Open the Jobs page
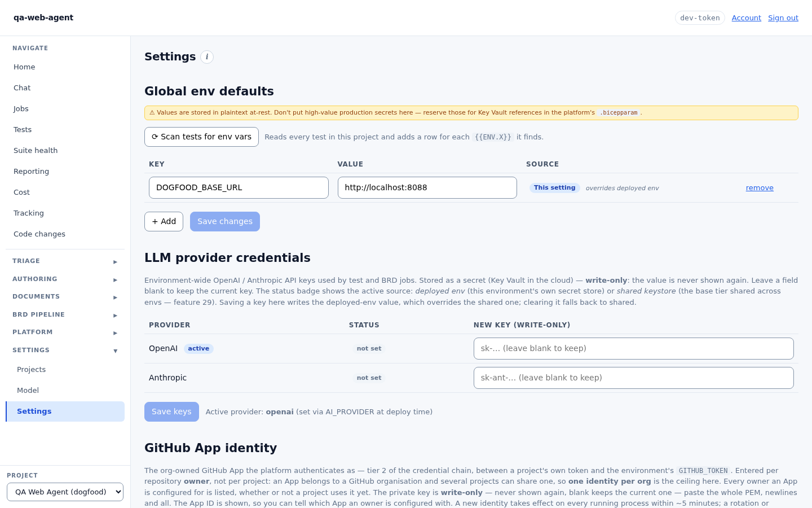The width and height of the screenshot is (812, 508). pyautogui.click(x=65, y=109)
